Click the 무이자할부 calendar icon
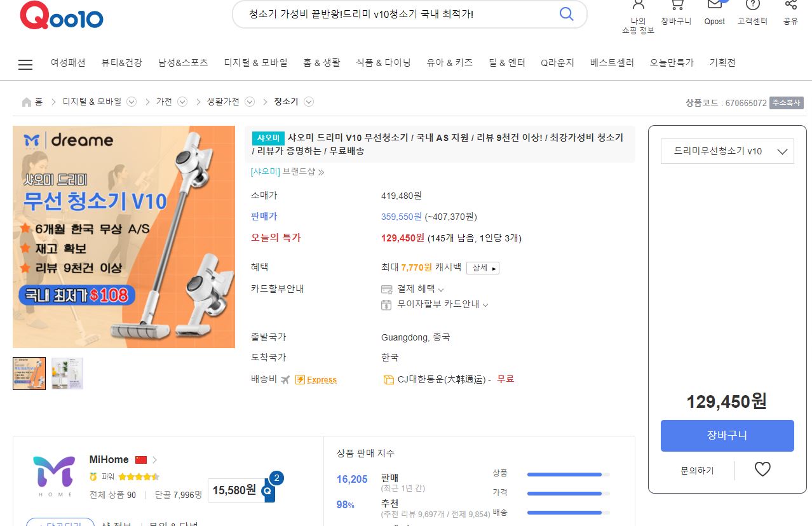The width and height of the screenshot is (812, 526). (x=386, y=305)
